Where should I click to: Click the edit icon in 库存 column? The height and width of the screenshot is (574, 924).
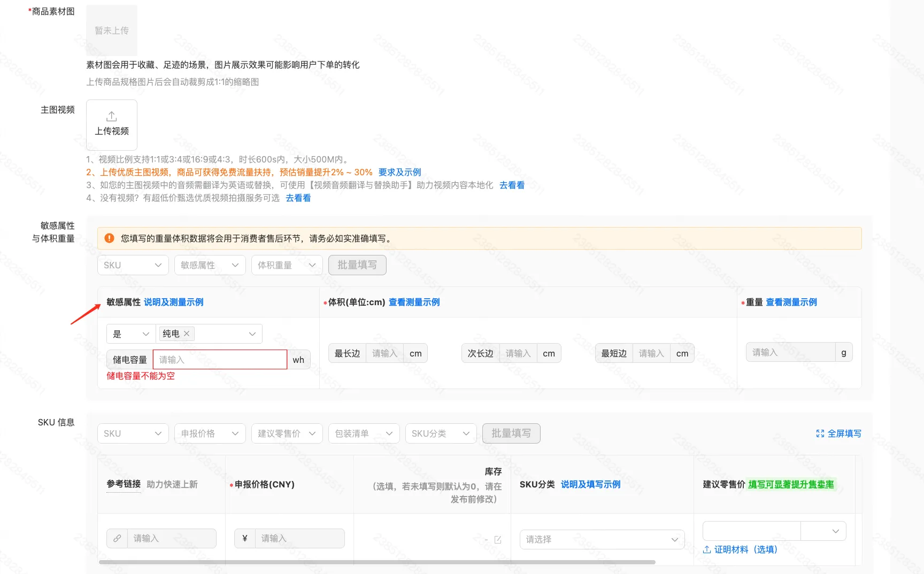(x=497, y=539)
